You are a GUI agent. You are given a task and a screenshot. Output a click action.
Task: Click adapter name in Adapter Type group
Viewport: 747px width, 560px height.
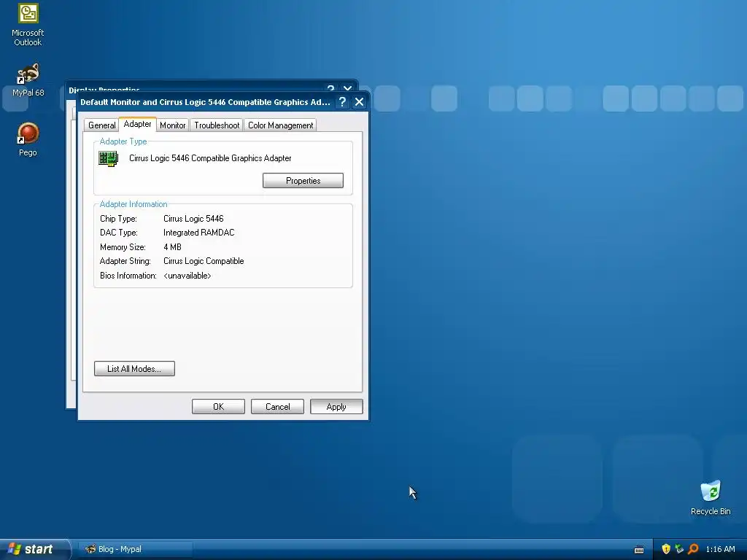pyautogui.click(x=210, y=158)
